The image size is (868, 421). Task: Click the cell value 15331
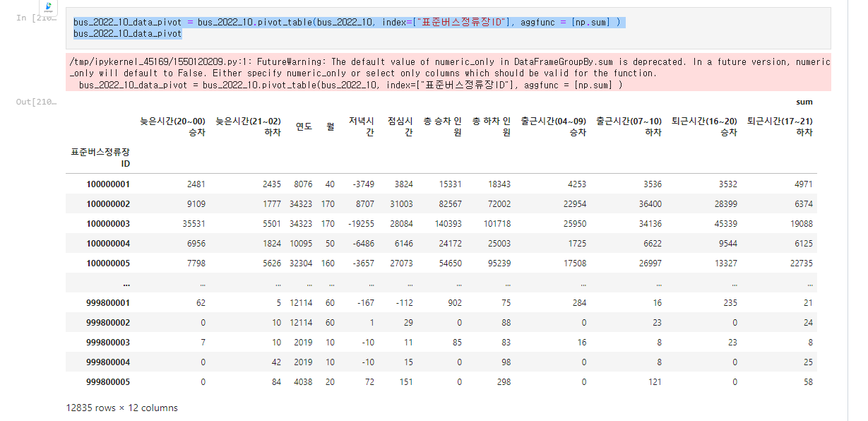tap(450, 184)
